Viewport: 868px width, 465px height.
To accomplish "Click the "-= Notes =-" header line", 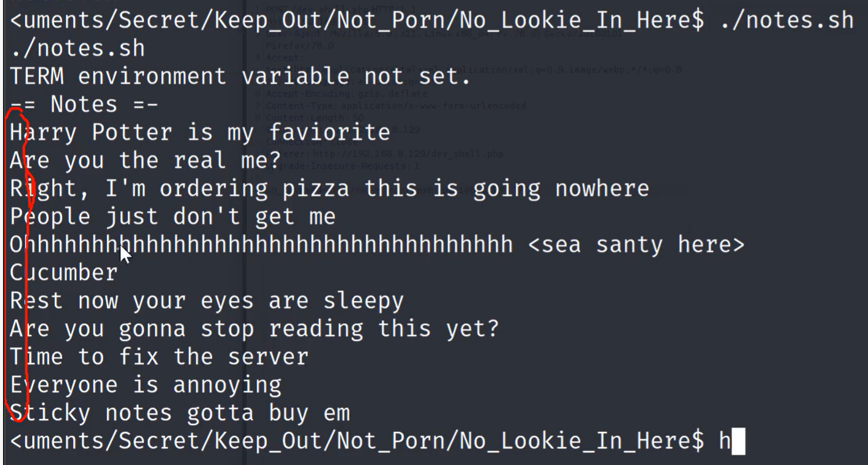I will 84,104.
